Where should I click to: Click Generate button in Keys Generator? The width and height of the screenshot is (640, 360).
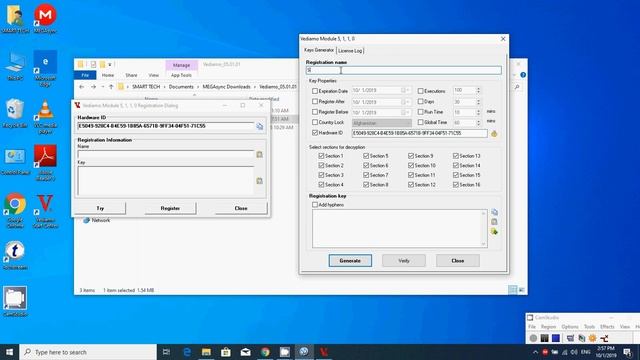pyautogui.click(x=350, y=260)
